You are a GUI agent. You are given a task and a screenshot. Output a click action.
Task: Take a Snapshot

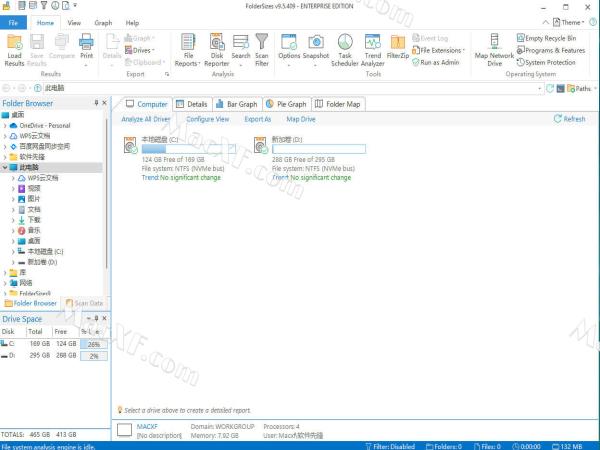(316, 50)
